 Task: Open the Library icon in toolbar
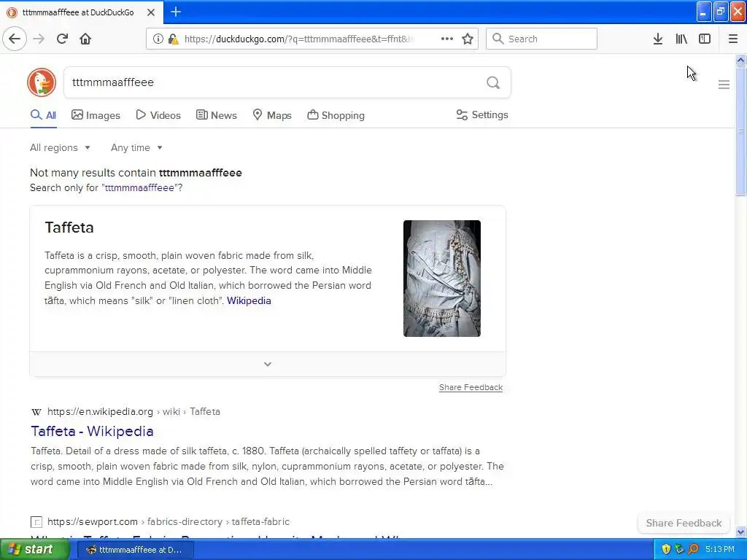[681, 39]
